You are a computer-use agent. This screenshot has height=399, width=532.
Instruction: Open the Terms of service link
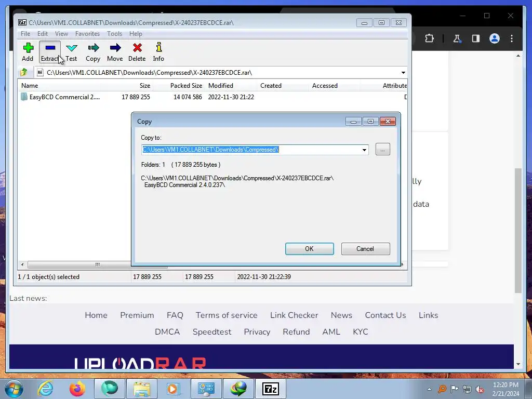coord(227,315)
